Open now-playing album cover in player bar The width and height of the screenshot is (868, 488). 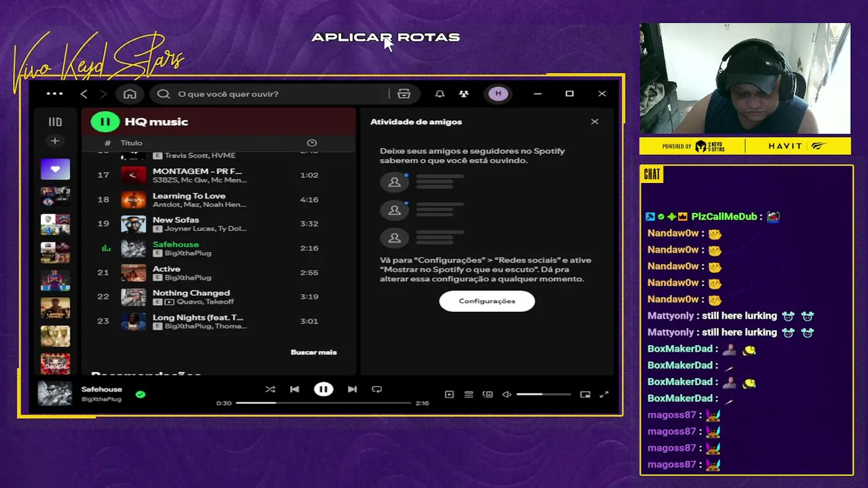[x=55, y=394]
